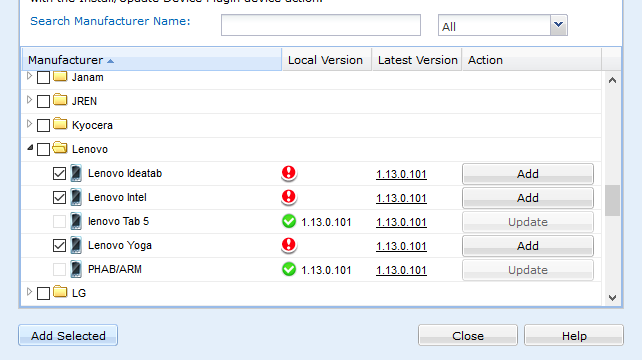This screenshot has height=360, width=642.
Task: Open latest version link for Lenovo Yoga
Action: pyautogui.click(x=401, y=247)
